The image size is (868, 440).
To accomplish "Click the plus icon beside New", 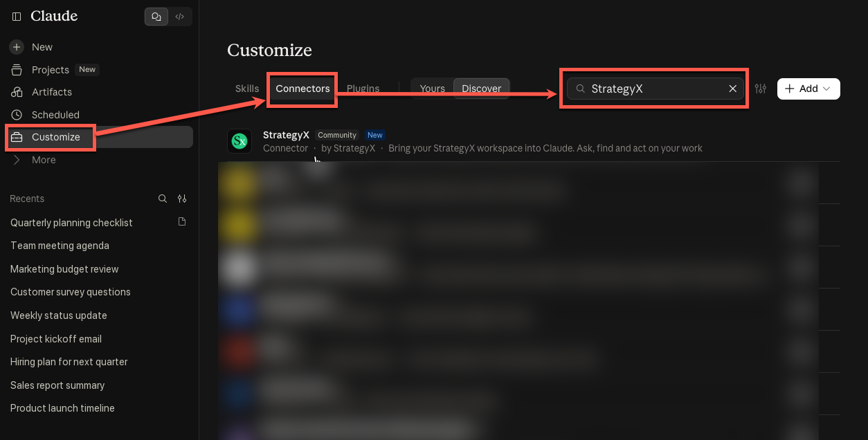I will [x=17, y=47].
